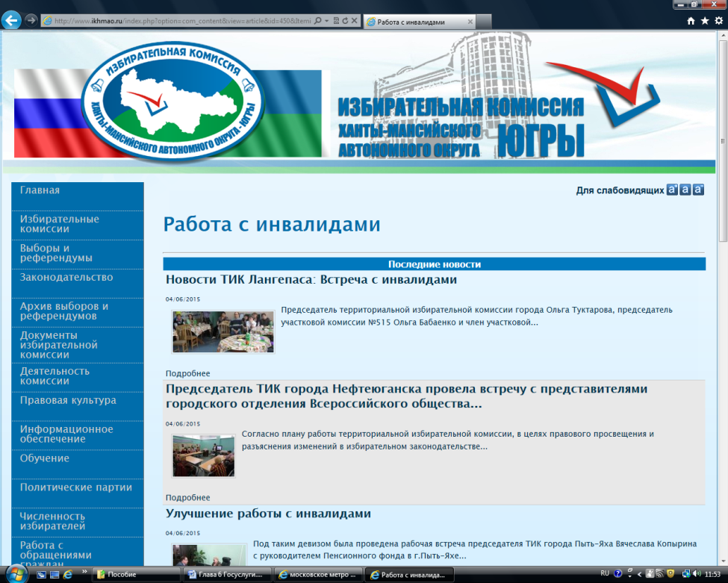
Task: Open 'Деятельность комиссии' menu item
Action: [78, 378]
